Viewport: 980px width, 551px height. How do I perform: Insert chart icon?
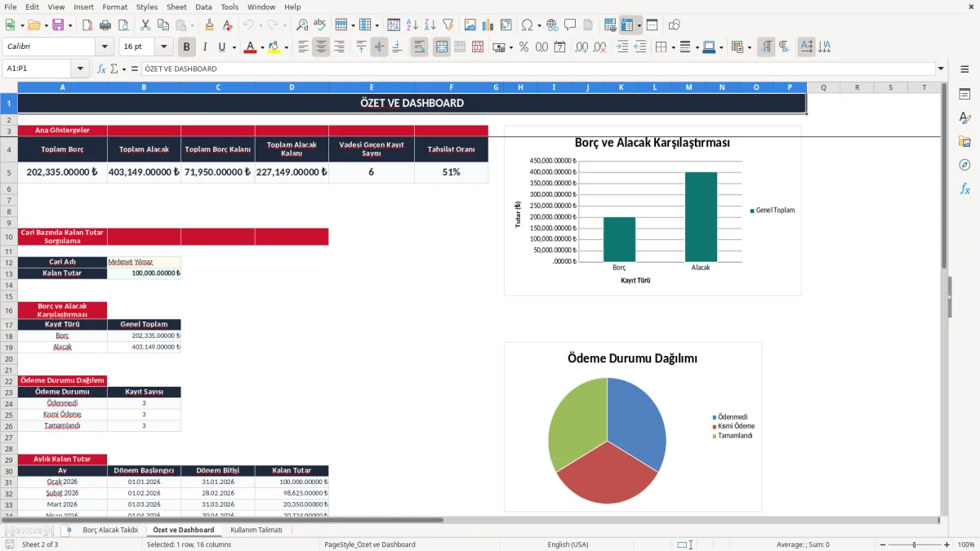[488, 25]
